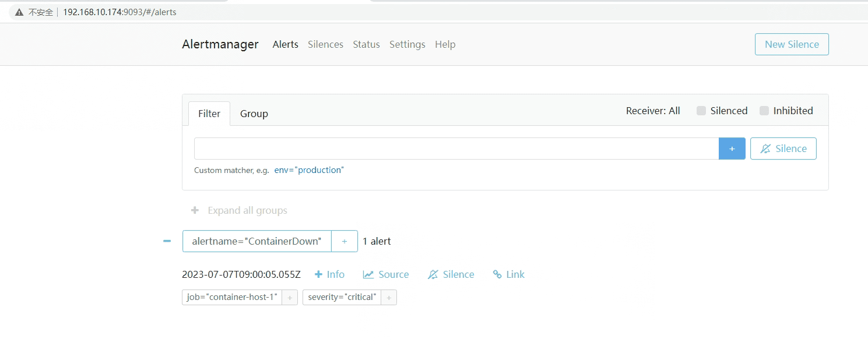The width and height of the screenshot is (868, 346).
Task: Click the job="container-host-1" label text
Action: point(232,298)
